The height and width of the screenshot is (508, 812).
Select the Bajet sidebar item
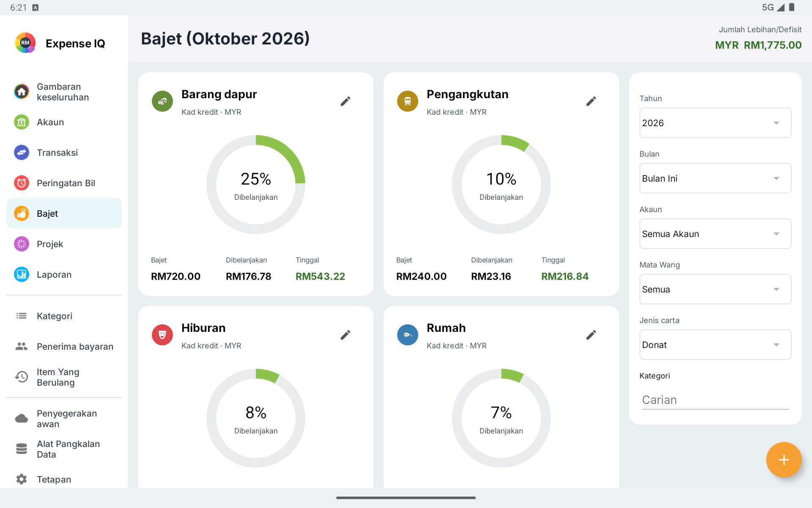point(64,213)
